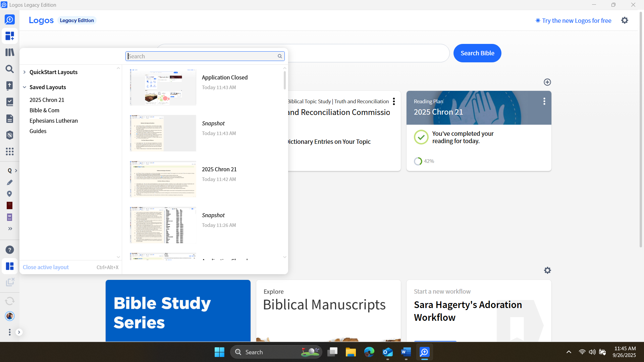The image size is (644, 362).
Task: Open Application Closed 11:43 AM thumbnail
Action: pyautogui.click(x=163, y=87)
